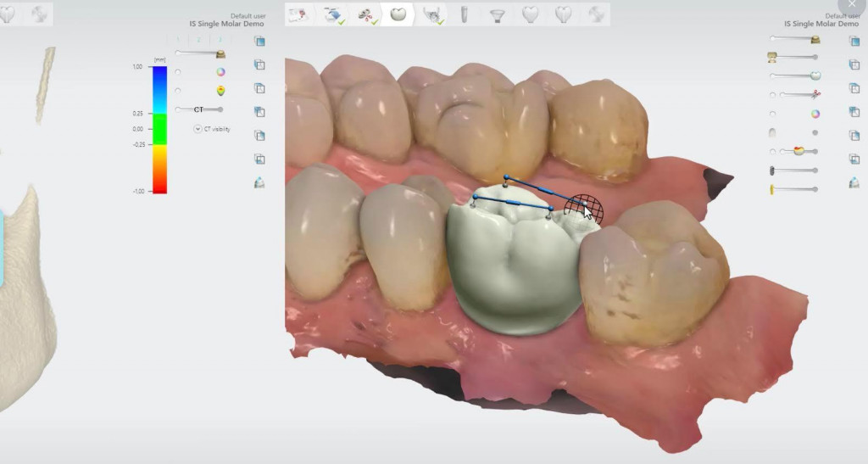Click the scan import workflow step icon
This screenshot has height=464, width=868.
pos(332,14)
